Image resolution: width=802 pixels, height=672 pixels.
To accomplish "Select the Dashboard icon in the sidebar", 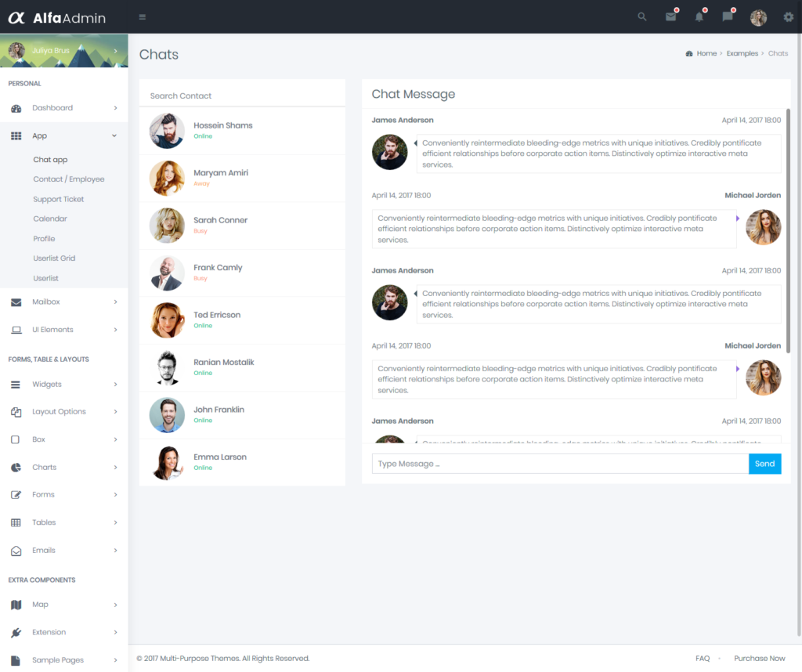I will 16,107.
